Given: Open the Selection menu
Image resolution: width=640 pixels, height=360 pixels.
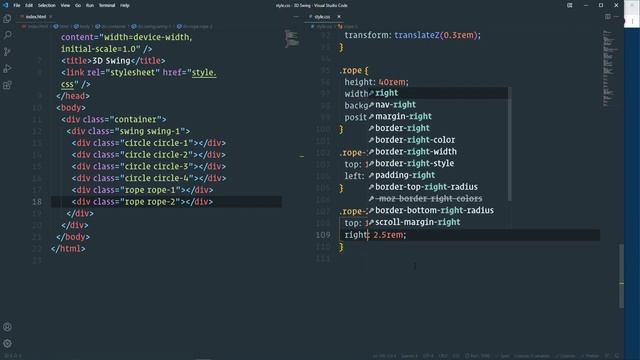Looking at the screenshot, I should click(47, 5).
